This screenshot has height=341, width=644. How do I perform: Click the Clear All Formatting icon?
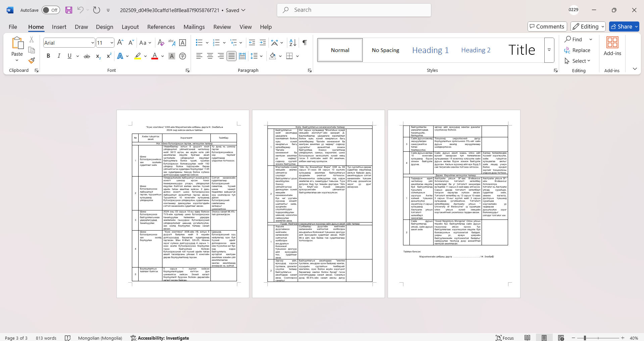click(161, 43)
